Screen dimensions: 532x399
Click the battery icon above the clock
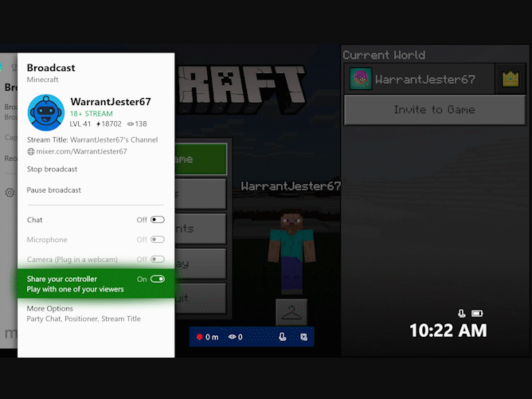[477, 313]
